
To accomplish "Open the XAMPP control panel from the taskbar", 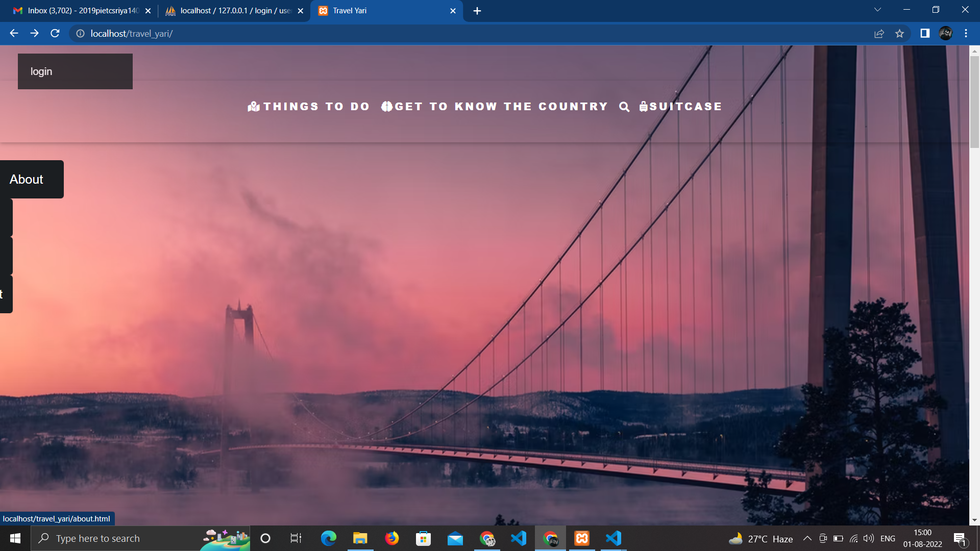I will 581,538.
